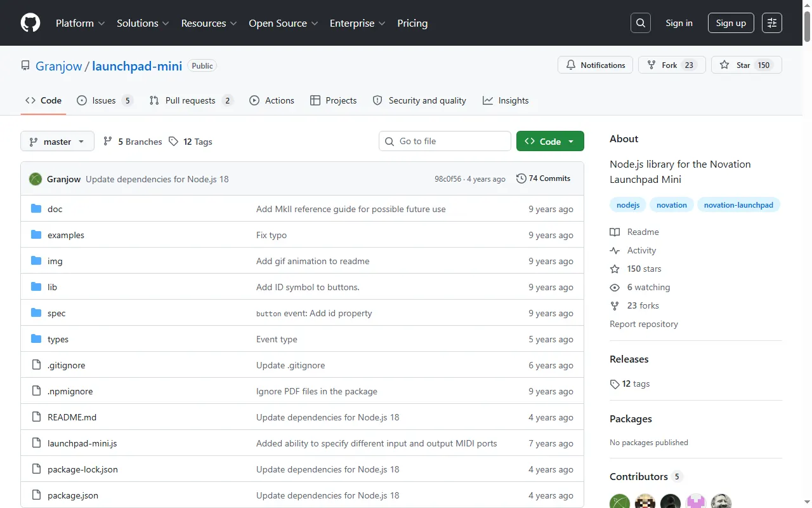The image size is (812, 508).
Task: View the 12 Tags link beside branches
Action: tap(191, 142)
